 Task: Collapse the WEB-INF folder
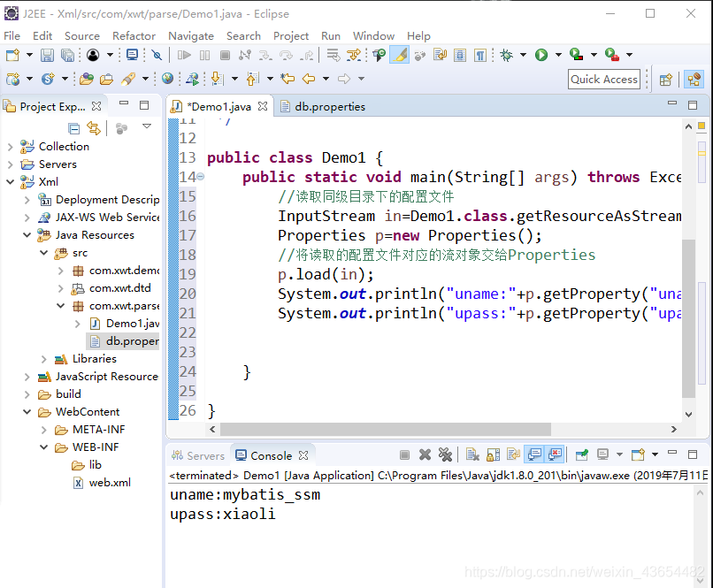click(x=43, y=447)
